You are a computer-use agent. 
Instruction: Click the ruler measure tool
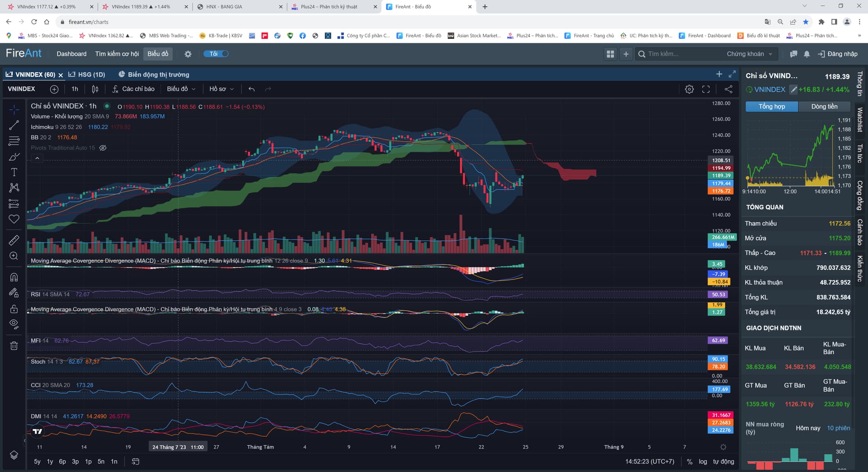click(14, 240)
